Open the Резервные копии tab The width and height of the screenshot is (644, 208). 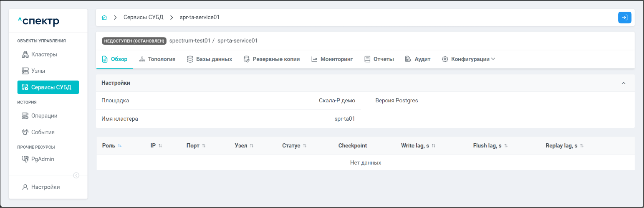click(x=272, y=59)
